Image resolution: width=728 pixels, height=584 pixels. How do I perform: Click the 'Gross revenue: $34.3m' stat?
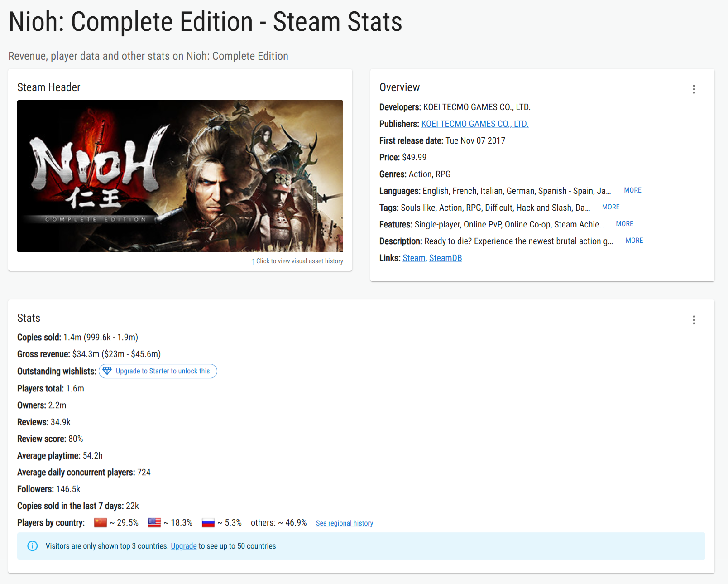(89, 354)
